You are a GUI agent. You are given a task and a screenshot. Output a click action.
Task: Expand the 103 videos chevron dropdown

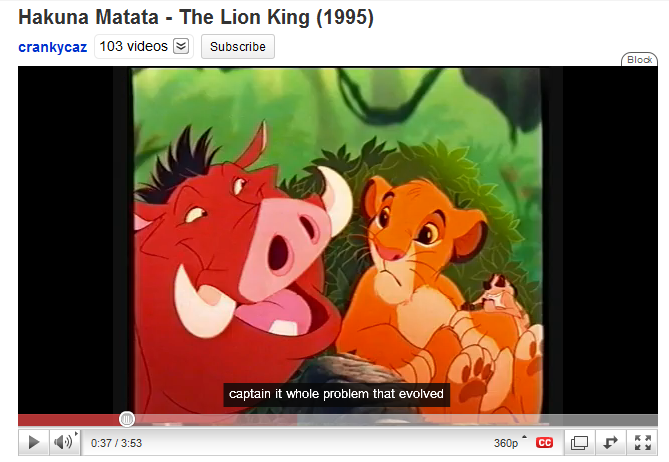point(181,46)
